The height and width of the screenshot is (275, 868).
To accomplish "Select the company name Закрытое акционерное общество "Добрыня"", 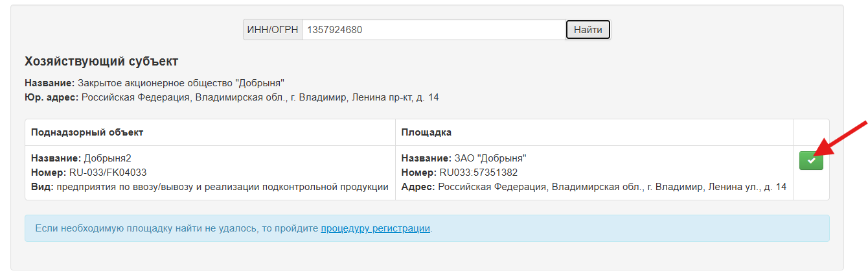I will tap(181, 83).
